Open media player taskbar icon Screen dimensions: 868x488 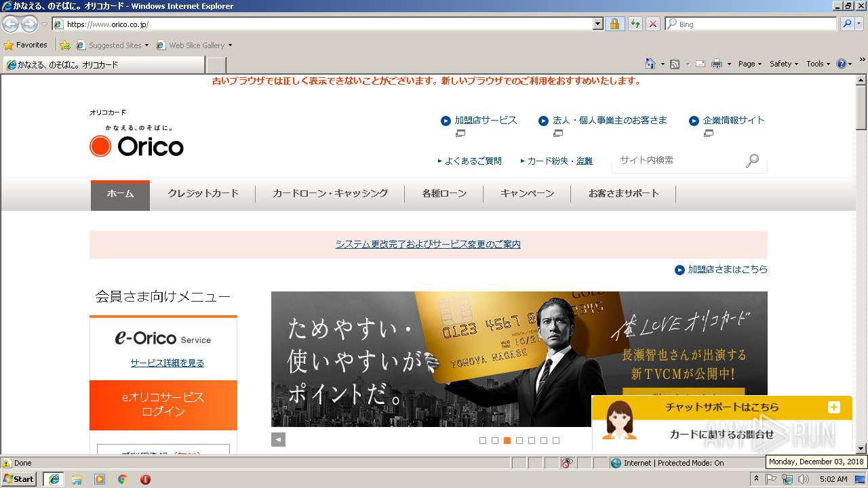[100, 479]
